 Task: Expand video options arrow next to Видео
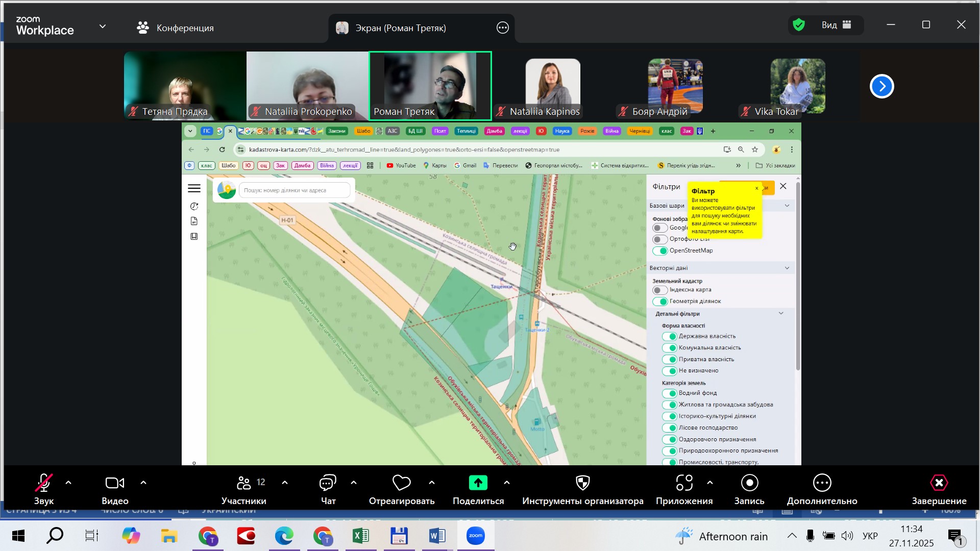coord(143,483)
